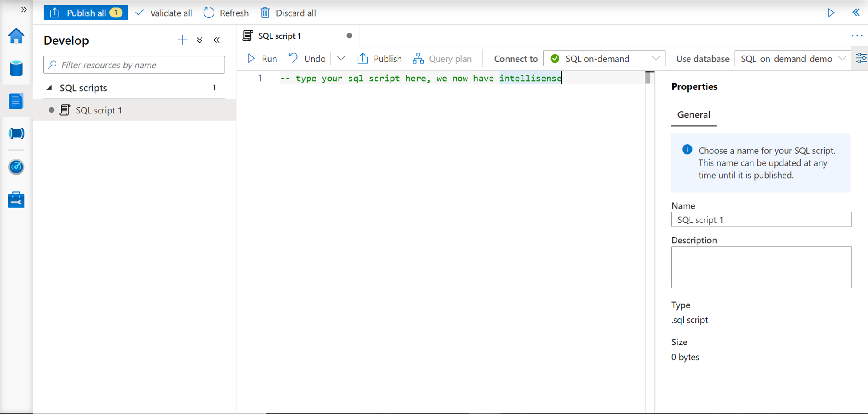This screenshot has width=868, height=414.
Task: Click the '.sql script' type value
Action: [x=690, y=320]
